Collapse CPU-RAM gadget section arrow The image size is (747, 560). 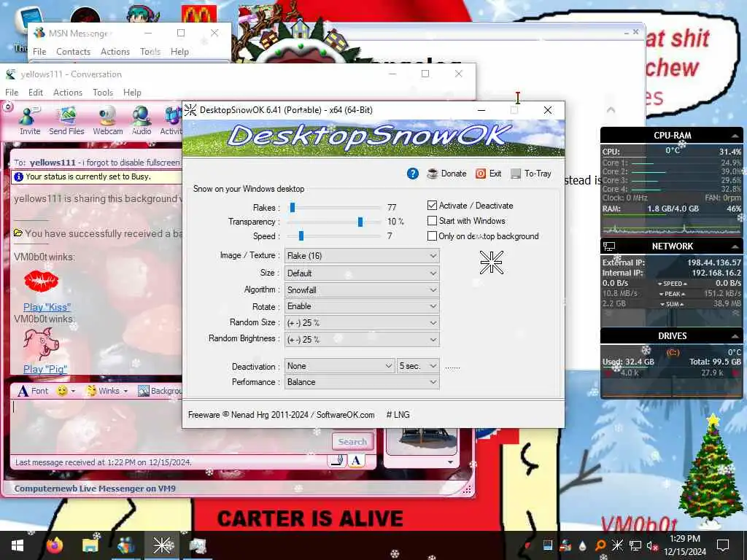735,136
